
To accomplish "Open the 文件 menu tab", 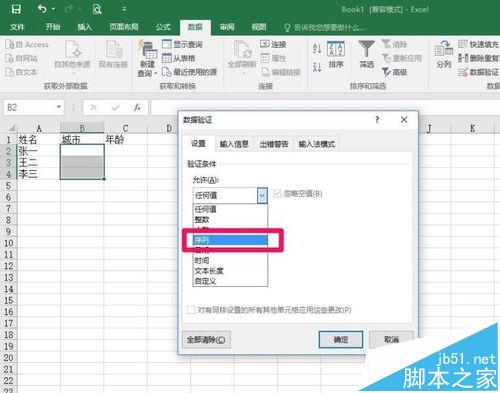I will pyautogui.click(x=17, y=27).
